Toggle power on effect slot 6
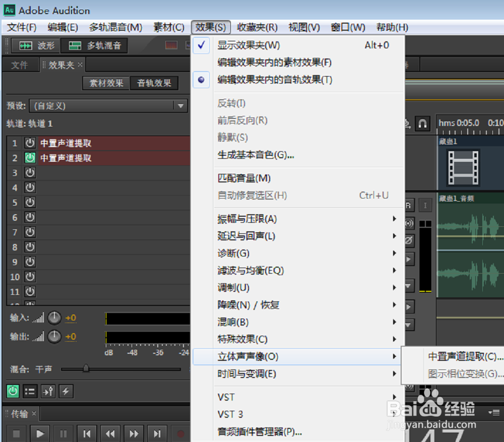Image resolution: width=504 pixels, height=442 pixels. point(30,217)
